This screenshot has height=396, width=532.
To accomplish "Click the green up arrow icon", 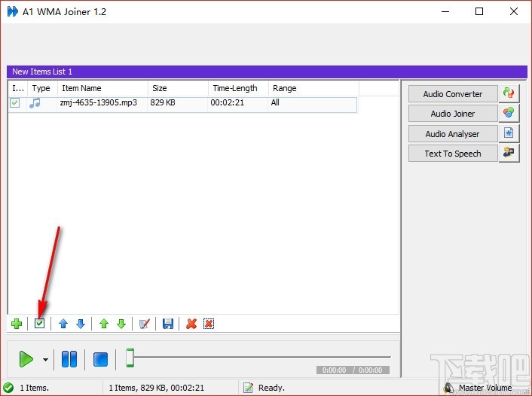I will point(104,324).
